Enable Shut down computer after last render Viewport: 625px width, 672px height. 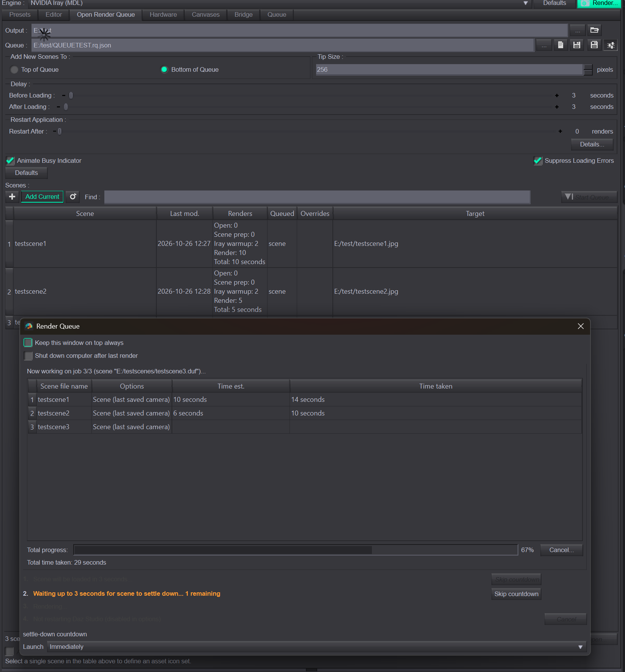tap(28, 356)
